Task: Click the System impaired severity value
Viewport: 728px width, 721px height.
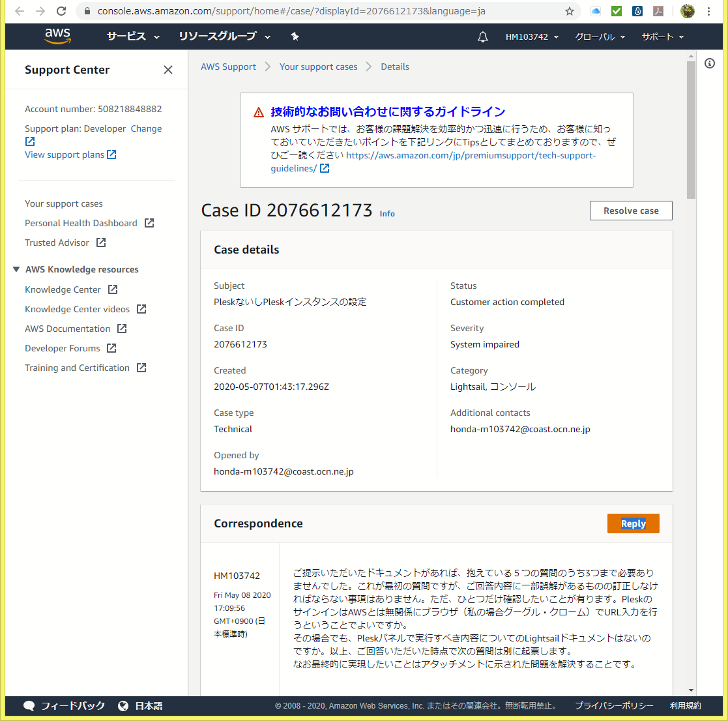Action: 484,344
